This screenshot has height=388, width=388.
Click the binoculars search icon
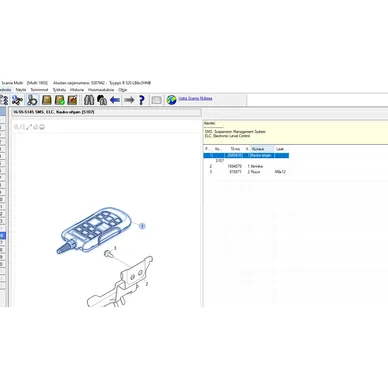click(x=89, y=100)
